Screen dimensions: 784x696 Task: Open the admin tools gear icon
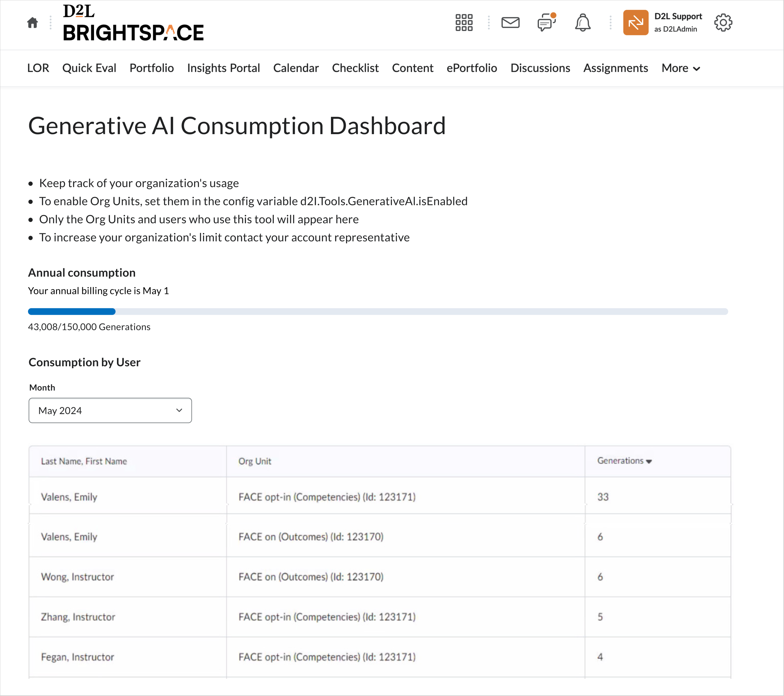point(723,23)
